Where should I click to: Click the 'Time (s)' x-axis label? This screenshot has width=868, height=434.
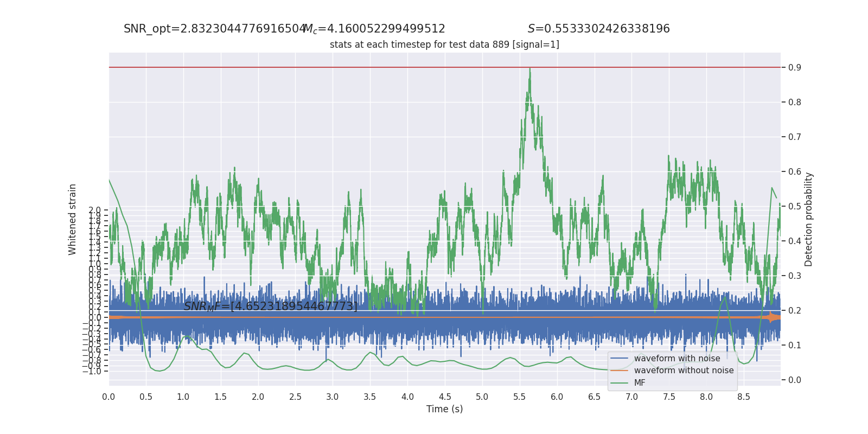pyautogui.click(x=445, y=409)
